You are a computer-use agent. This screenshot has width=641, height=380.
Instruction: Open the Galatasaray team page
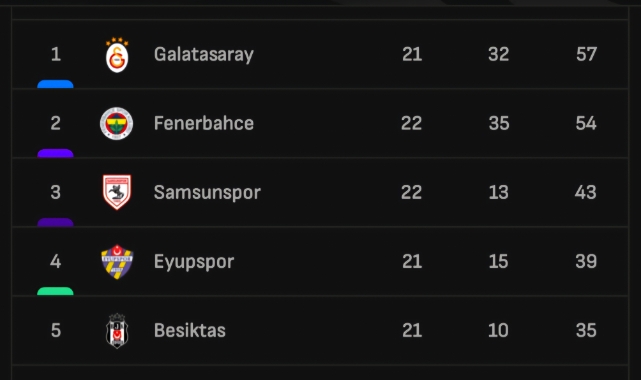pos(204,55)
